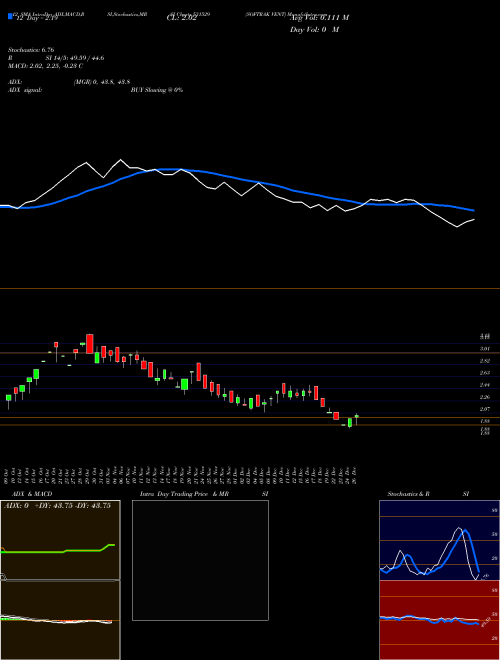500x660 pixels.
Task: Click the tallest red candlestick at the price peak
Action: coord(90,344)
